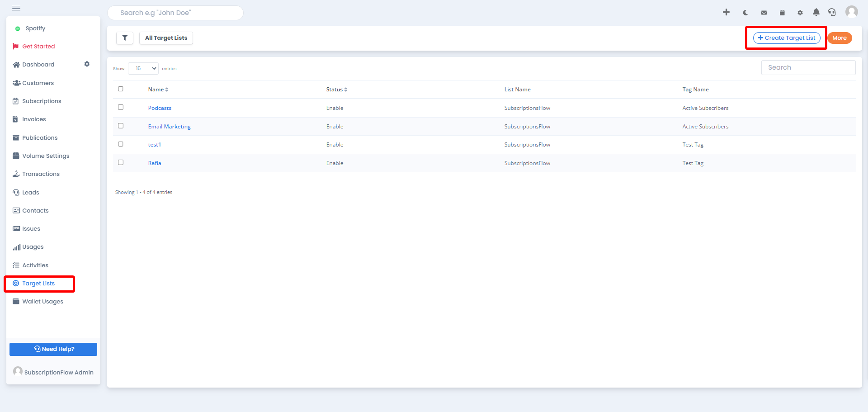
Task: Click the Contacts card icon
Action: [x=16, y=210]
